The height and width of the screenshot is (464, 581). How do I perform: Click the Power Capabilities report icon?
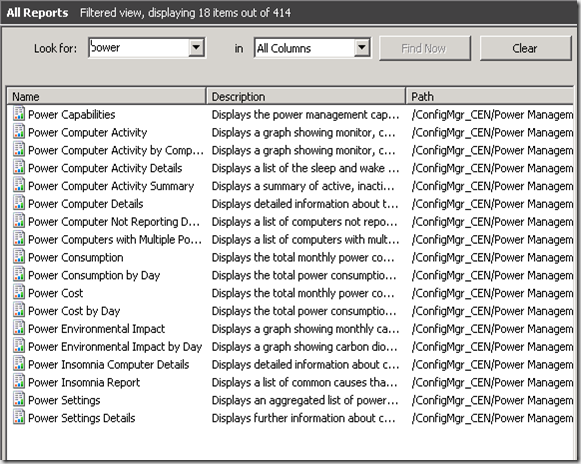tap(19, 114)
